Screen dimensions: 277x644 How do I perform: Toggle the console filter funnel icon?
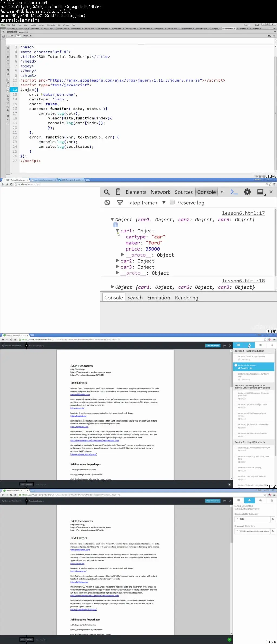[120, 203]
